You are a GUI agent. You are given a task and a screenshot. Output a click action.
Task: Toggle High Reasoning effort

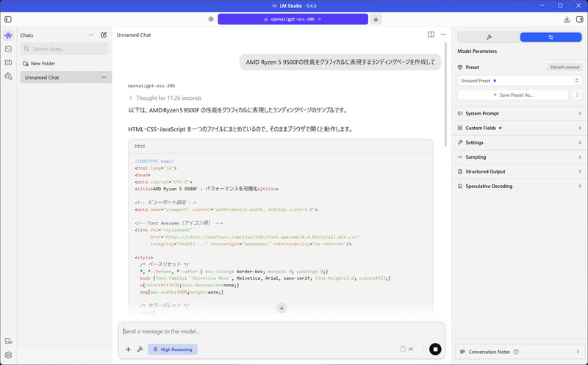173,350
